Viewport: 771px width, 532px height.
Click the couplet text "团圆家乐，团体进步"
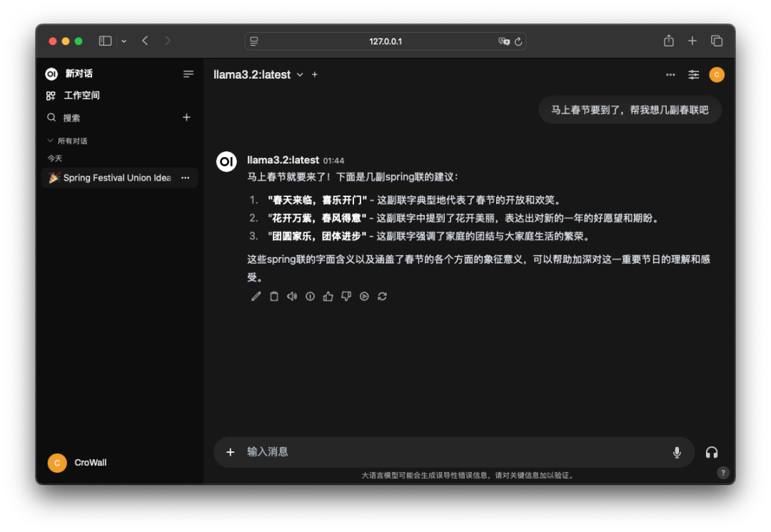317,236
